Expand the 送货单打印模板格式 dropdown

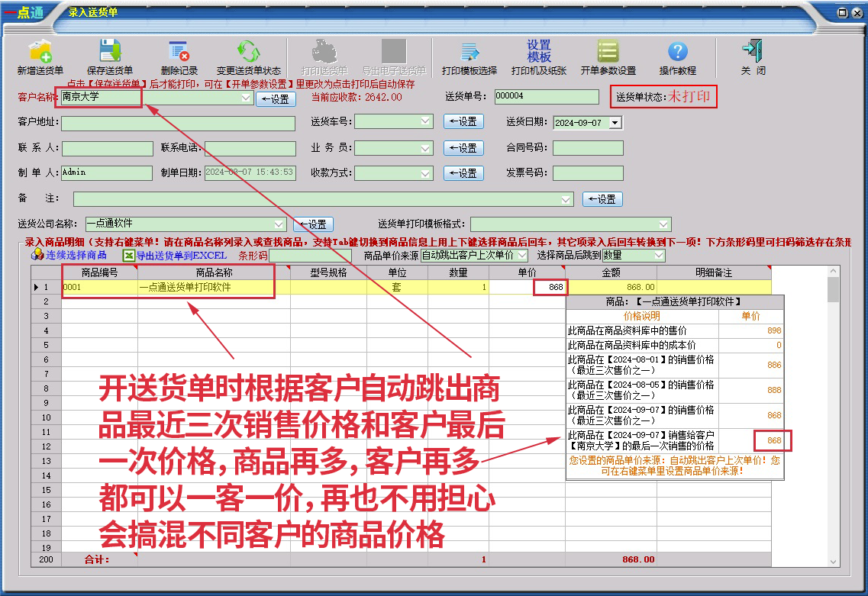click(663, 224)
